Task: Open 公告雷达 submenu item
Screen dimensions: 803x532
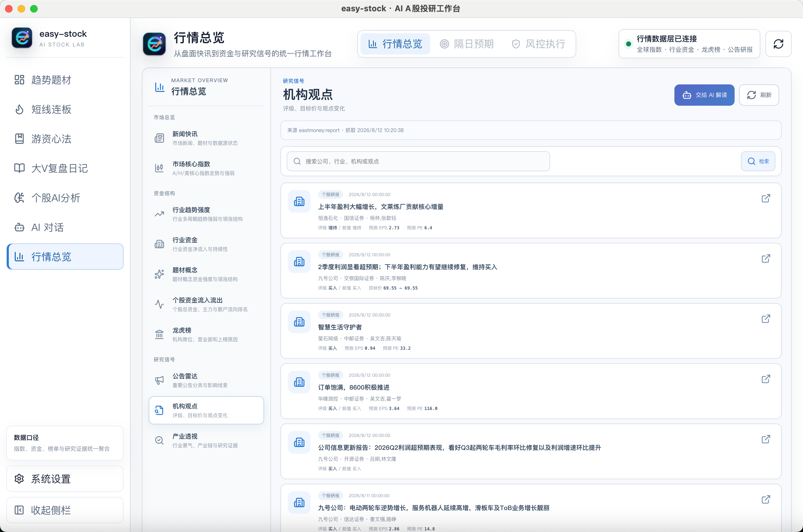Action: click(206, 380)
